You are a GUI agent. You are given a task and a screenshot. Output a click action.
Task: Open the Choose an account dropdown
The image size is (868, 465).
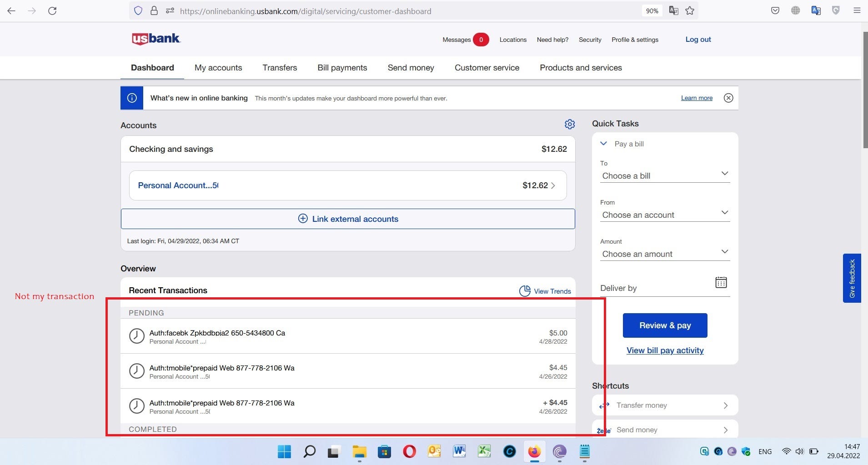[x=665, y=215]
